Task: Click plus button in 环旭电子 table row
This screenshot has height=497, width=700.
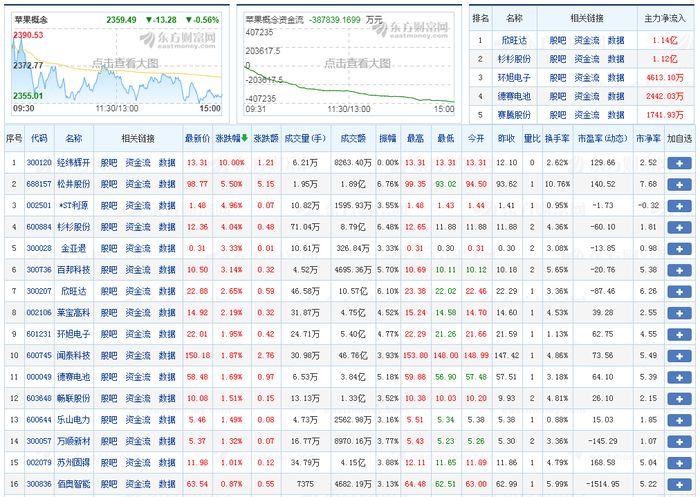Action: pos(679,334)
